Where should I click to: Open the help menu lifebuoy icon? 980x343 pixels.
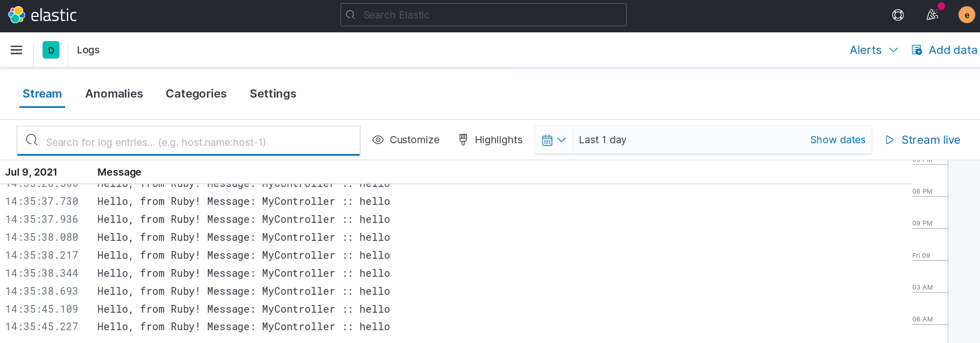pos(898,15)
